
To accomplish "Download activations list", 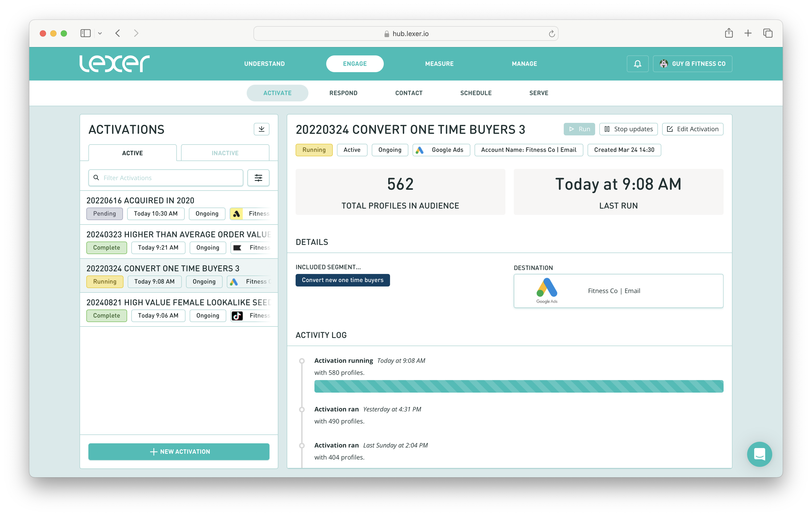I will [x=261, y=129].
